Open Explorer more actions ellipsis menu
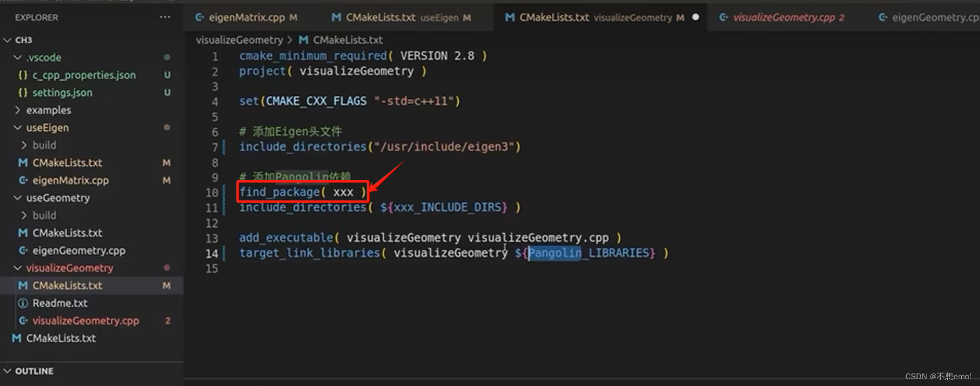The width and height of the screenshot is (980, 386). click(x=165, y=17)
